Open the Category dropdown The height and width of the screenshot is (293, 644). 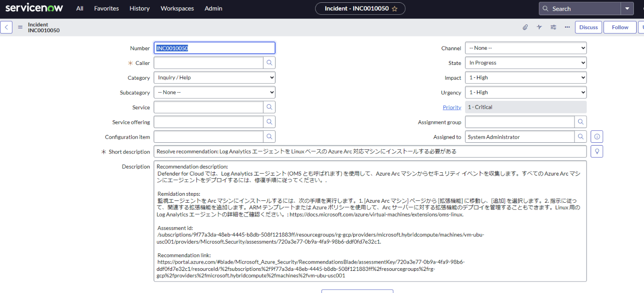coord(214,78)
